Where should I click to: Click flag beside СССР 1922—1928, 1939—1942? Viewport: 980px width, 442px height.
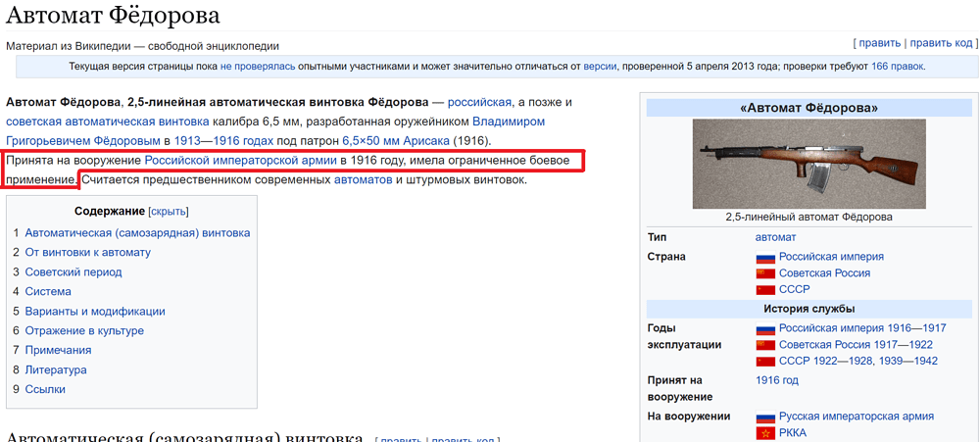(x=764, y=362)
